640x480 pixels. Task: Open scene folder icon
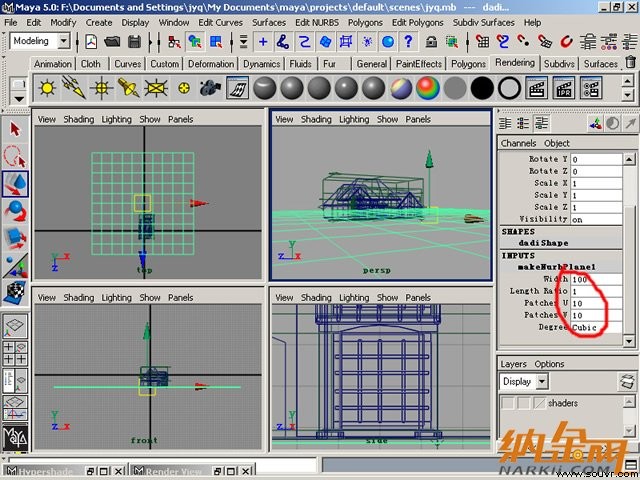(x=112, y=42)
